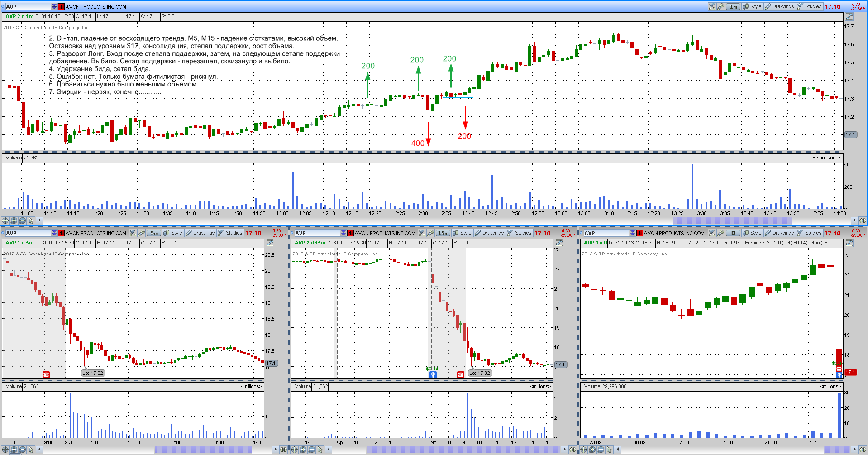The height and width of the screenshot is (455, 868).
Task: Open chart settings wrench in 1m chart
Action: (x=721, y=6)
